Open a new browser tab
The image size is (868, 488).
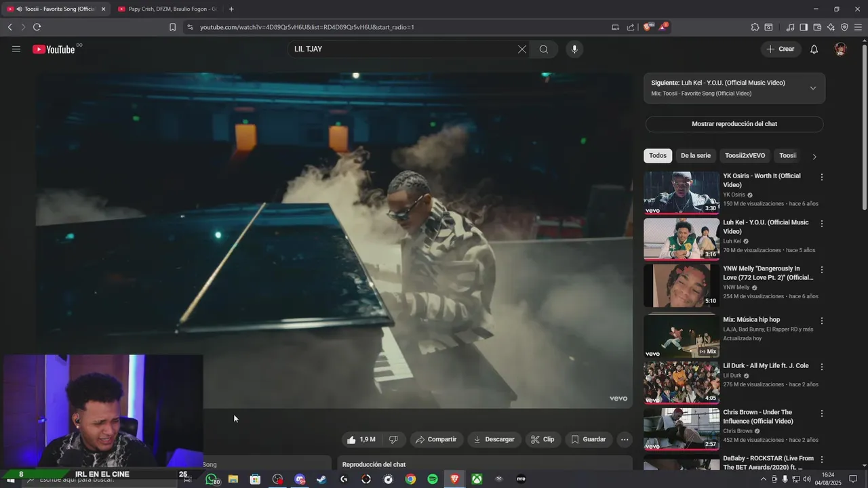pyautogui.click(x=231, y=9)
